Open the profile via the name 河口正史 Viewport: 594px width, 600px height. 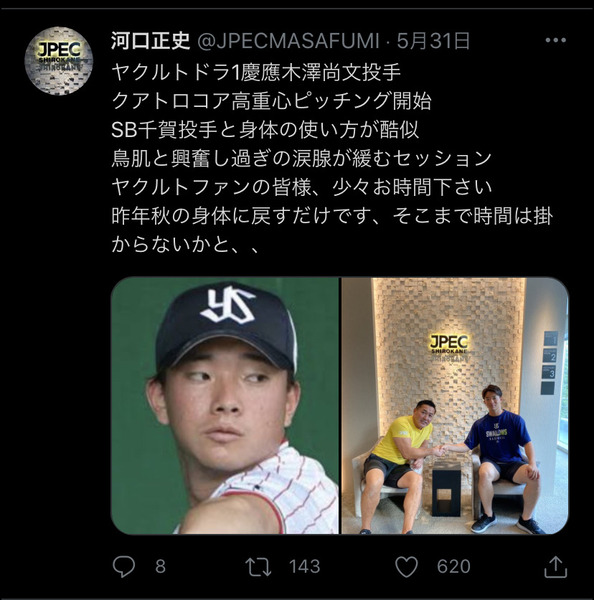pos(150,41)
